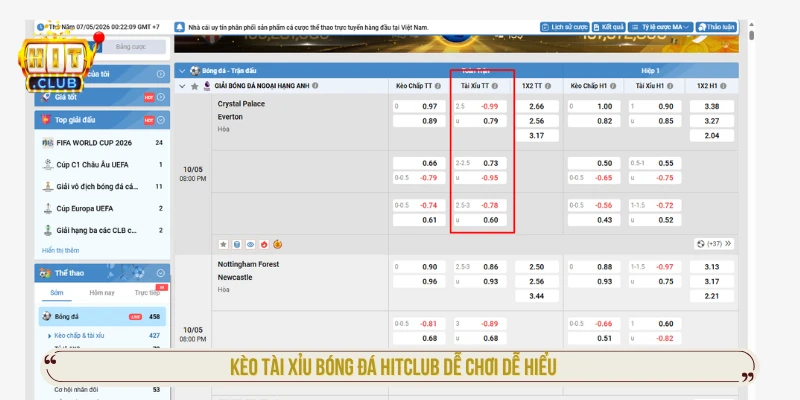Click the Giá tốt rocket icon
The height and width of the screenshot is (400, 800).
46,97
